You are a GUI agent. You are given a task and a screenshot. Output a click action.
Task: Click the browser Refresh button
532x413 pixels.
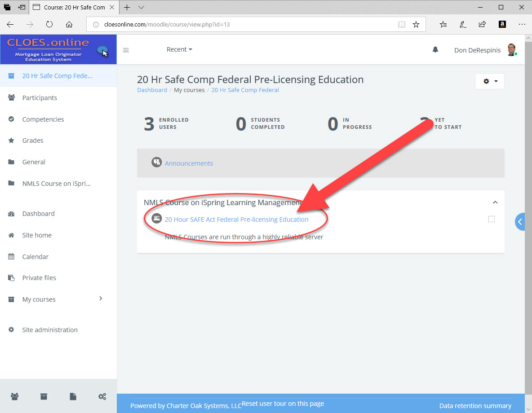pyautogui.click(x=49, y=24)
